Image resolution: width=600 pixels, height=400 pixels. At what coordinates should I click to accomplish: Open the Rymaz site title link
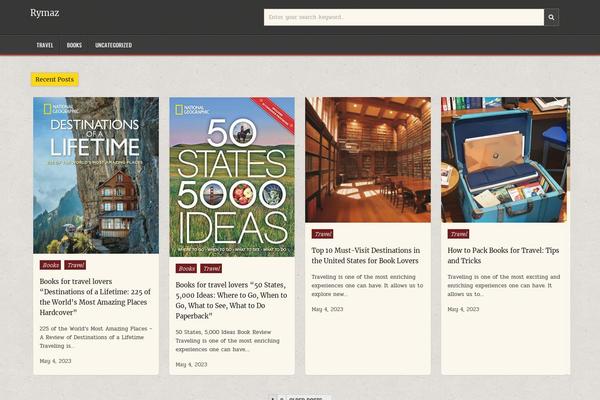45,13
